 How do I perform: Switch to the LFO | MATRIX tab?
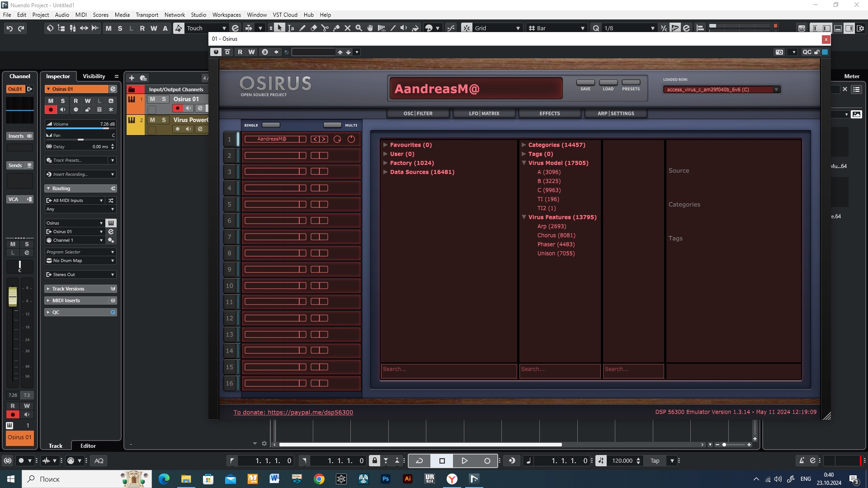pos(484,113)
